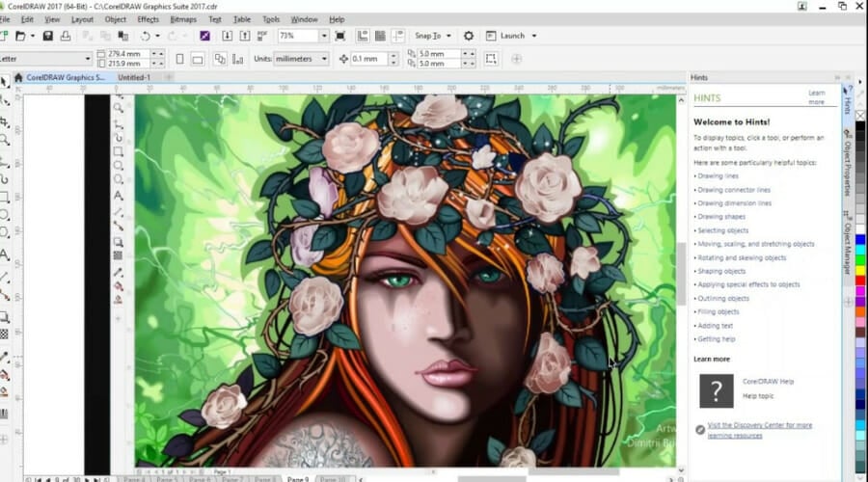The width and height of the screenshot is (868, 482).
Task: Click the Full-screen preview icon
Action: 340,36
